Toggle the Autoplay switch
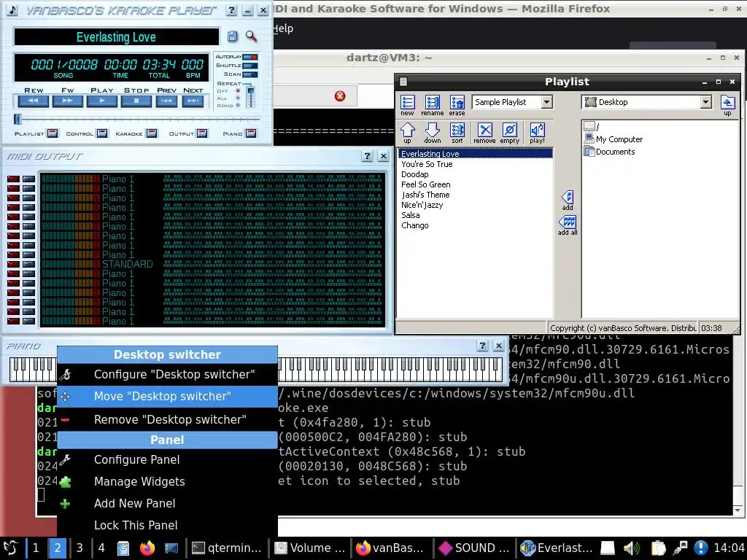 (x=250, y=57)
